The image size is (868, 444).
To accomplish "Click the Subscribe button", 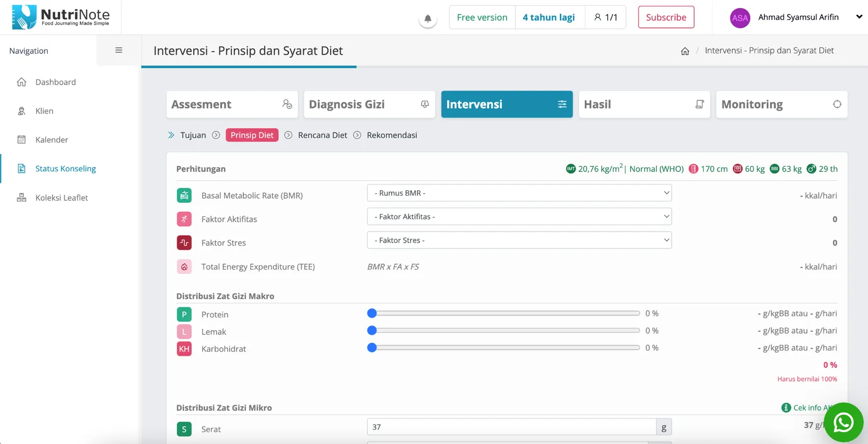I will tap(666, 17).
